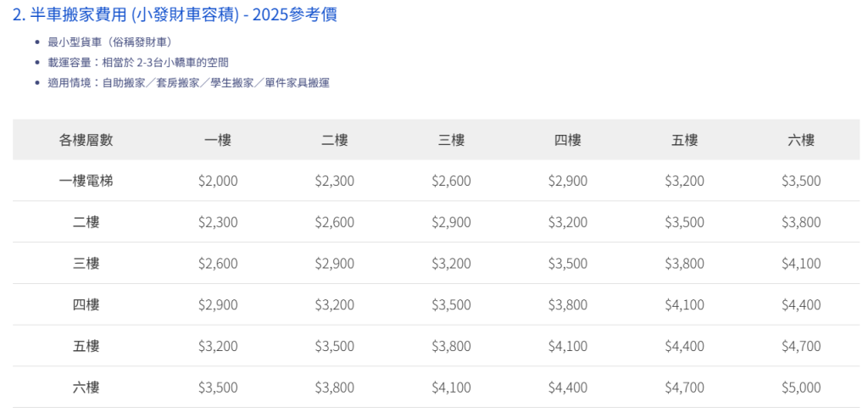This screenshot has height=418, width=868.
Task: Click the 半車搬家費用 section heading
Action: click(x=175, y=15)
